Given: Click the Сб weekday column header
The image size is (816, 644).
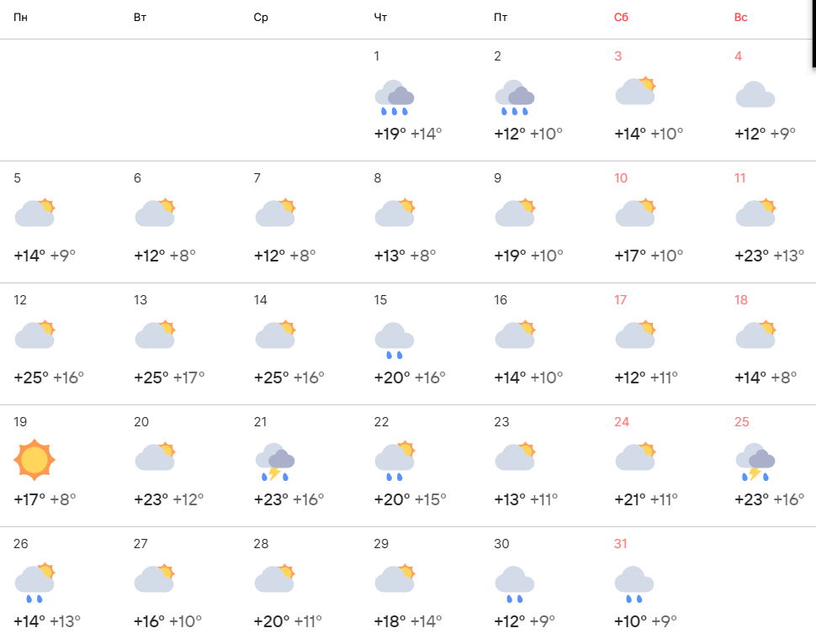Looking at the screenshot, I should pos(621,18).
